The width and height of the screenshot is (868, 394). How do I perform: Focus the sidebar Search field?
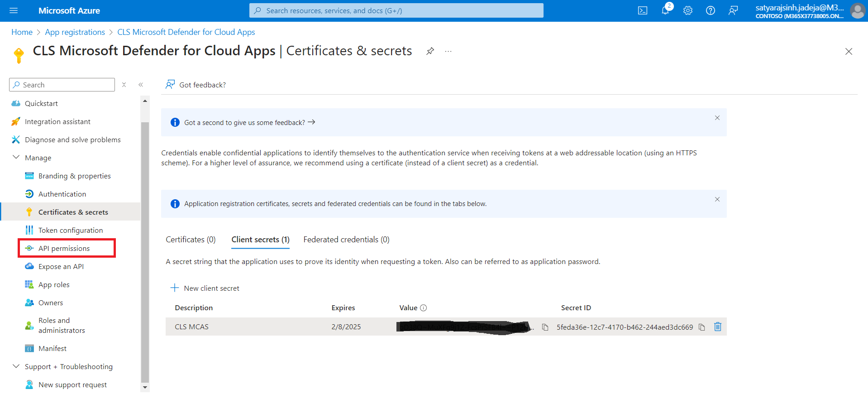click(x=62, y=85)
